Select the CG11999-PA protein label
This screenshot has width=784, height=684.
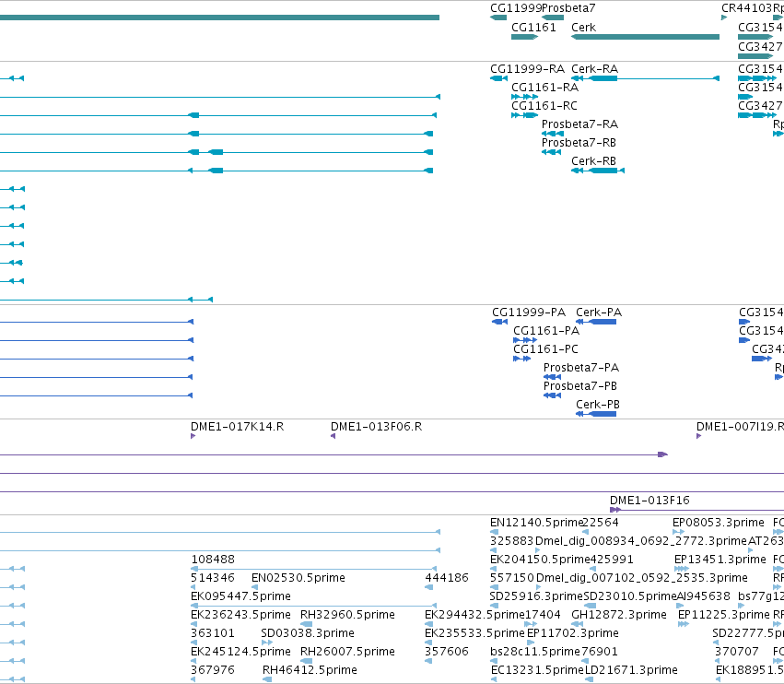pyautogui.click(x=529, y=313)
